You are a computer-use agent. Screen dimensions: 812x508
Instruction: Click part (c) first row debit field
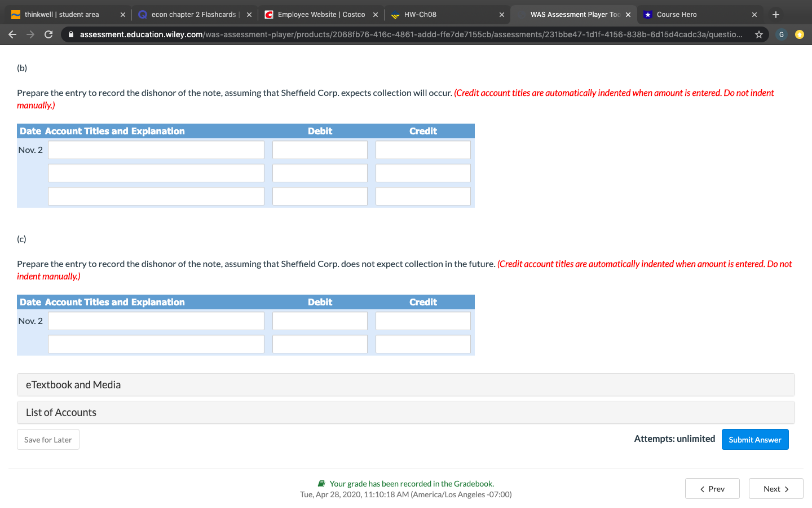coord(320,321)
